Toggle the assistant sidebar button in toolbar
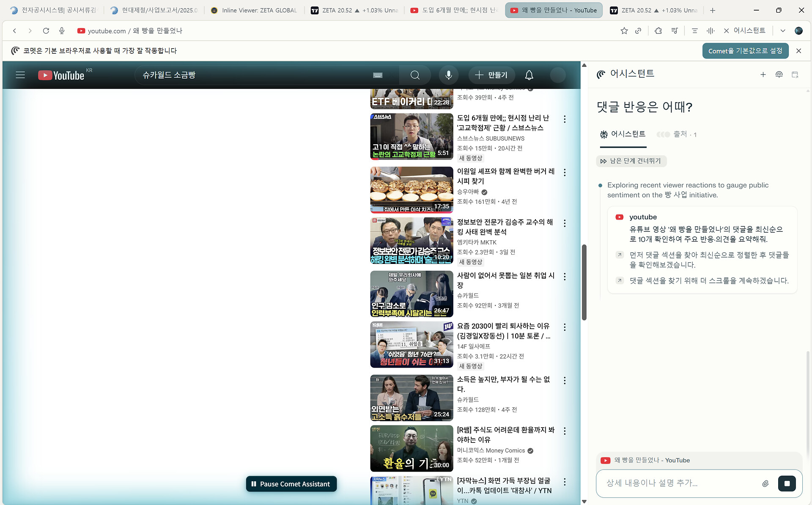The image size is (812, 505). [745, 31]
